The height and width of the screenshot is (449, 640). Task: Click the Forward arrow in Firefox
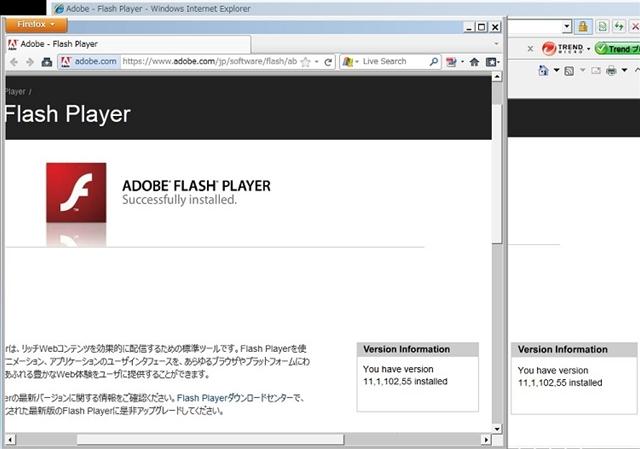[x=30, y=62]
